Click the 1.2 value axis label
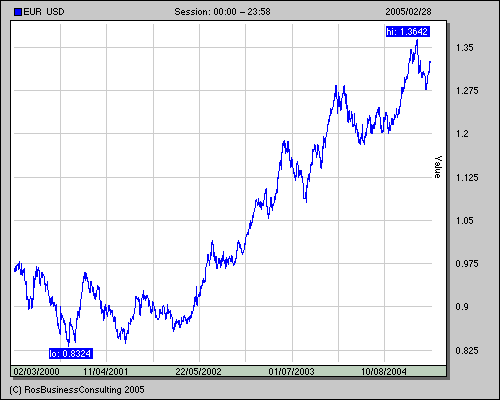This screenshot has height=400, width=500. click(462, 134)
